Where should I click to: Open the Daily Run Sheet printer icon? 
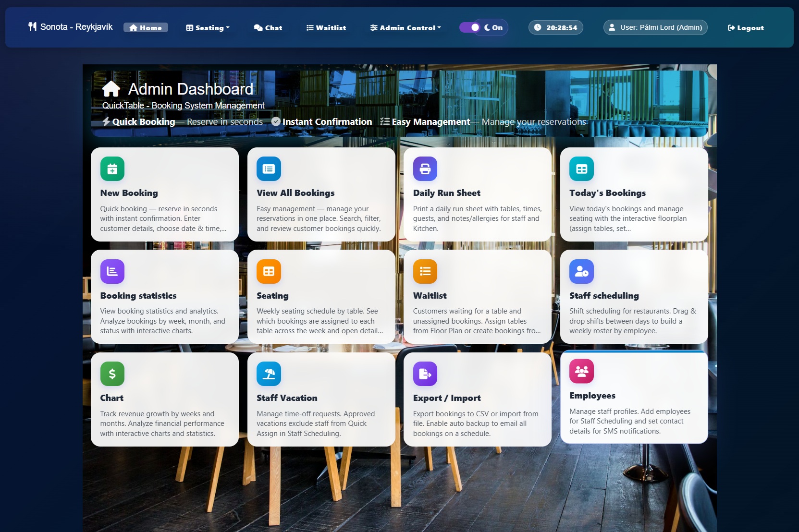pos(425,169)
